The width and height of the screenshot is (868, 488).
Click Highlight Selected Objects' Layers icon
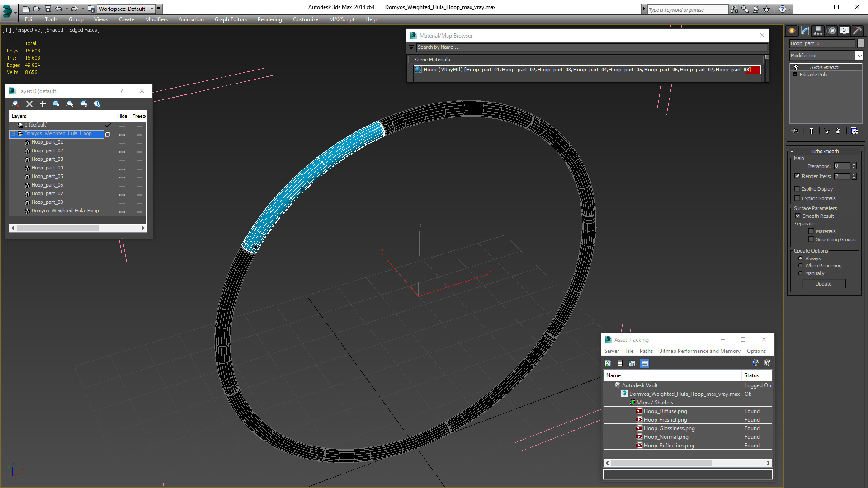coord(70,104)
